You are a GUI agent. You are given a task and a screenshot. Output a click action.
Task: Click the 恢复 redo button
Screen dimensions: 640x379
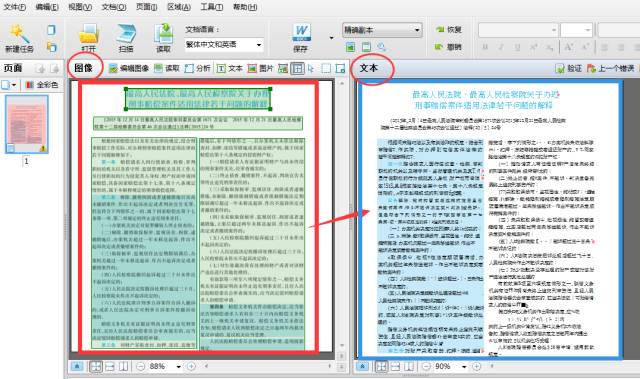click(449, 29)
